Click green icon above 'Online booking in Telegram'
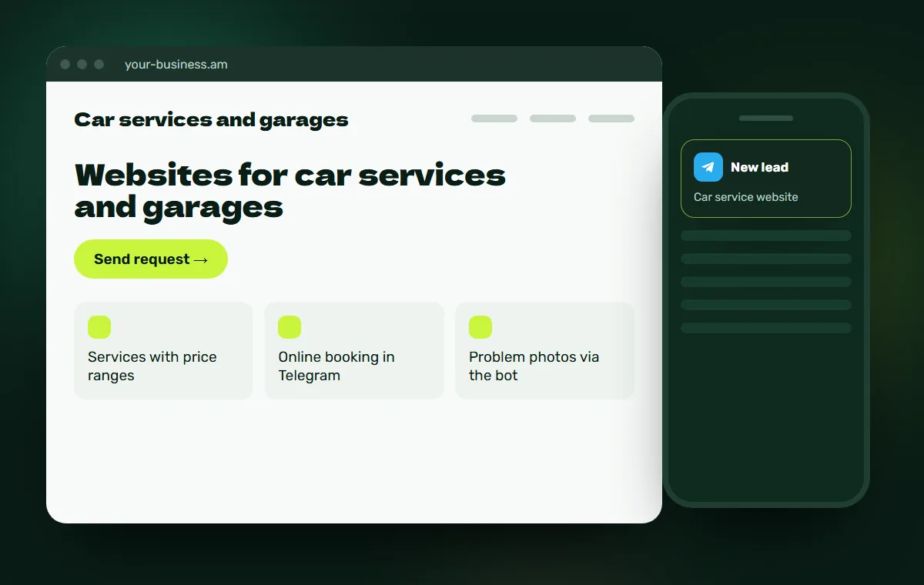 coord(290,327)
